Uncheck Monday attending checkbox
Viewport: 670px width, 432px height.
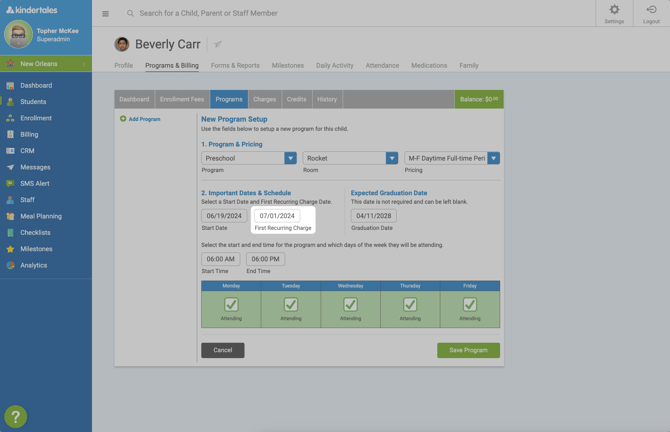[231, 304]
